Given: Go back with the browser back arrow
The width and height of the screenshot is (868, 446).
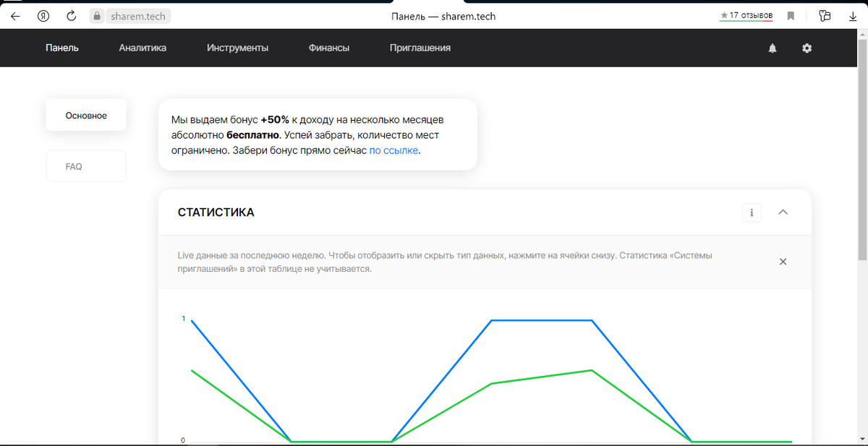Looking at the screenshot, I should (15, 16).
